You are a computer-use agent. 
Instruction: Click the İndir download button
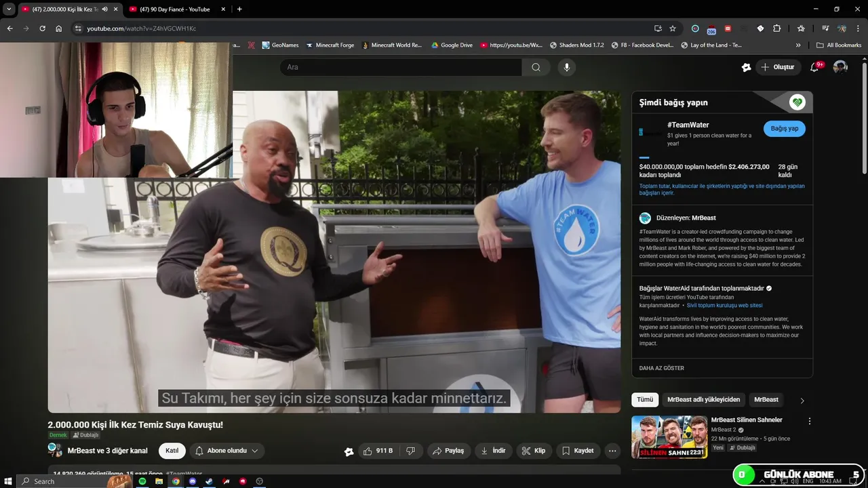click(x=494, y=451)
